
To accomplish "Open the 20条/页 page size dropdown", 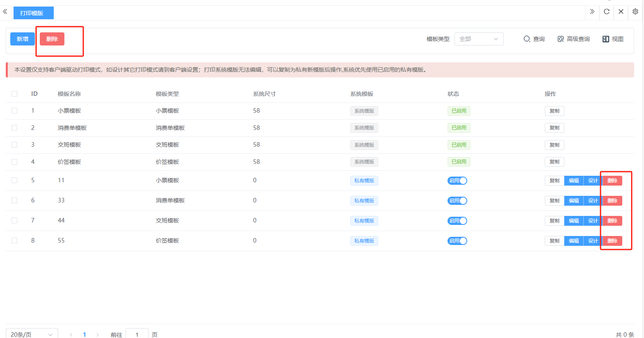I will (x=32, y=334).
